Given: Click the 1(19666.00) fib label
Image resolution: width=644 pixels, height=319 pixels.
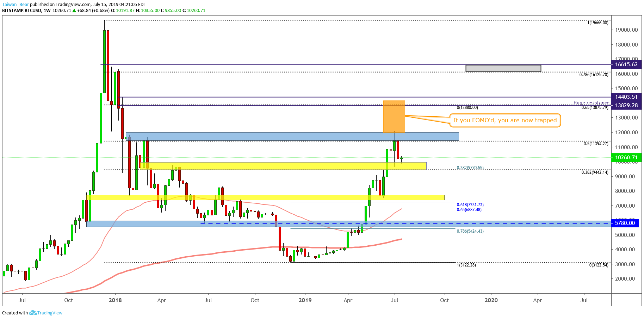Looking at the screenshot, I should [x=597, y=23].
